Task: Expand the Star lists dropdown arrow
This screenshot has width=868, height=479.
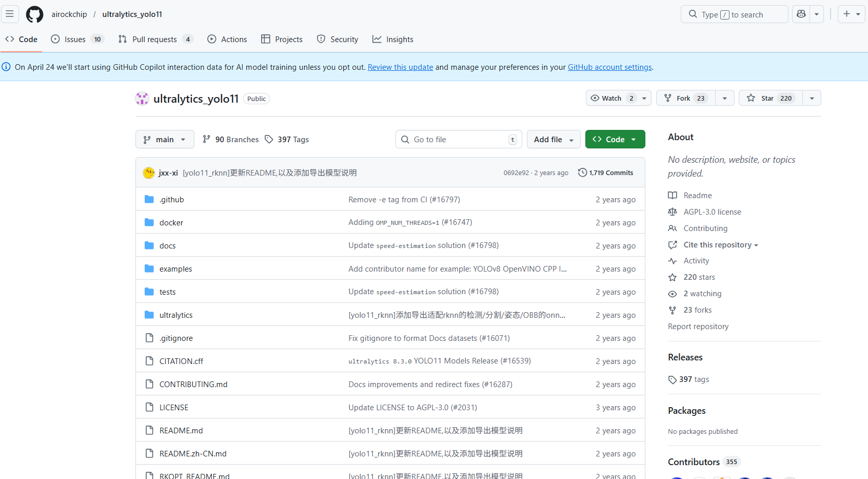Action: coord(812,98)
